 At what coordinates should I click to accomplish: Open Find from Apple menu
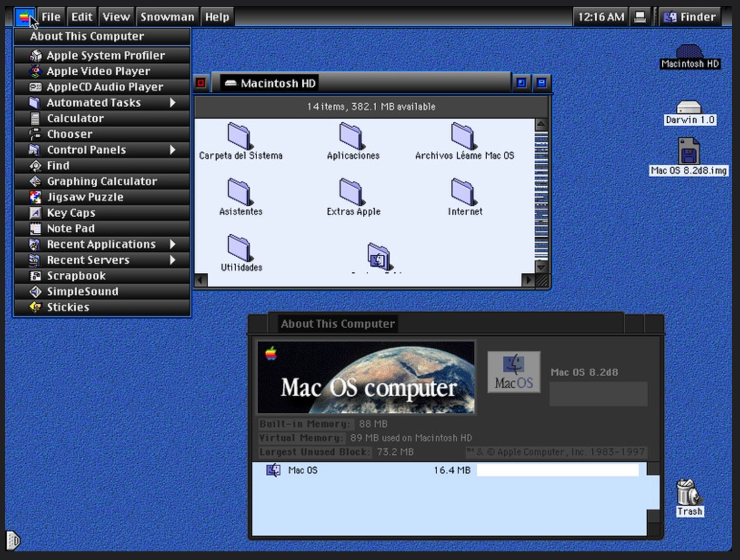pyautogui.click(x=102, y=166)
